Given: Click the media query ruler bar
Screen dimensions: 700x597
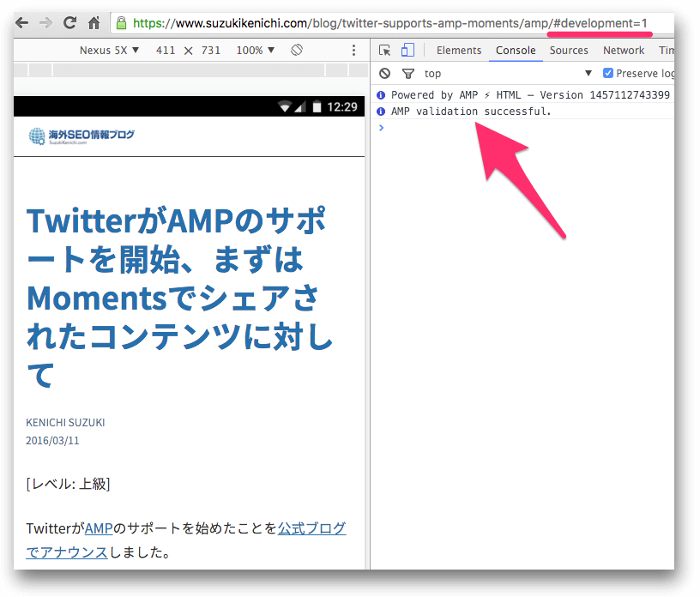Looking at the screenshot, I should pos(191,69).
